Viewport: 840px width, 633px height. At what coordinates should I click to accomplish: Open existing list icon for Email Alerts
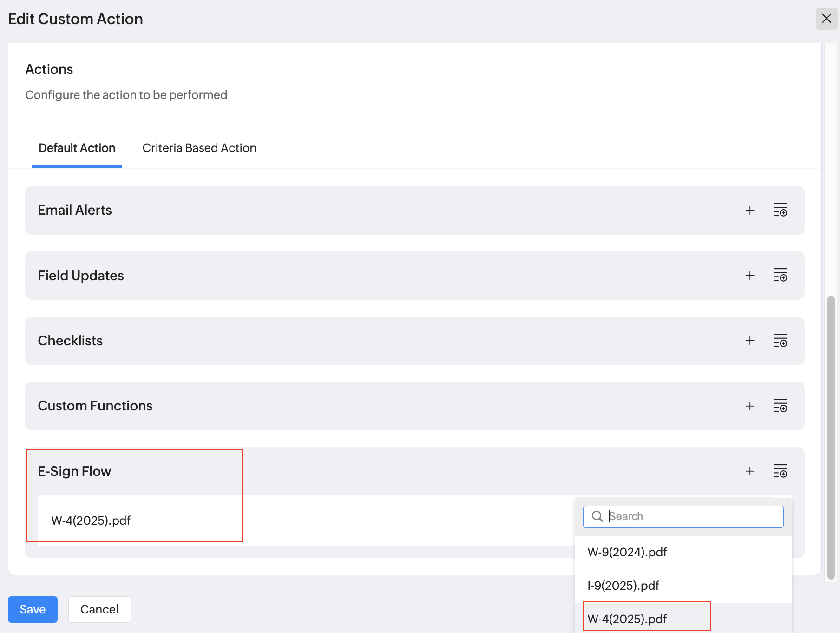point(780,211)
